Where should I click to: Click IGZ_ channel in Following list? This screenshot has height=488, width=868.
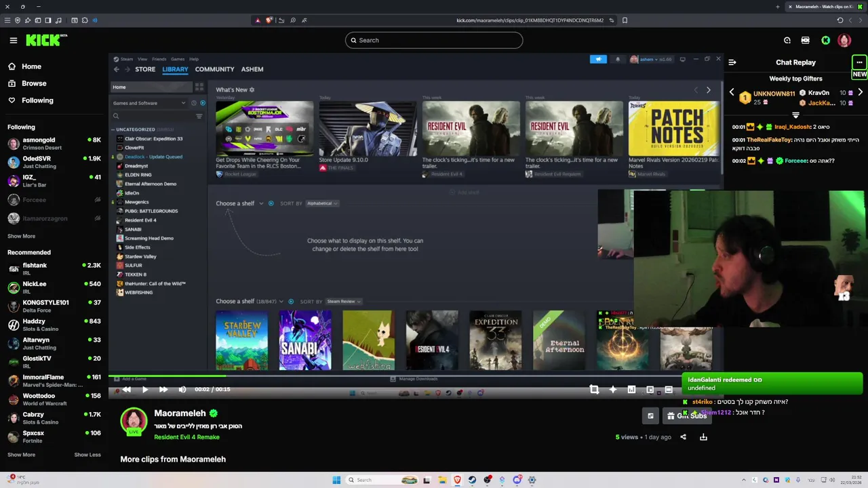[54, 180]
